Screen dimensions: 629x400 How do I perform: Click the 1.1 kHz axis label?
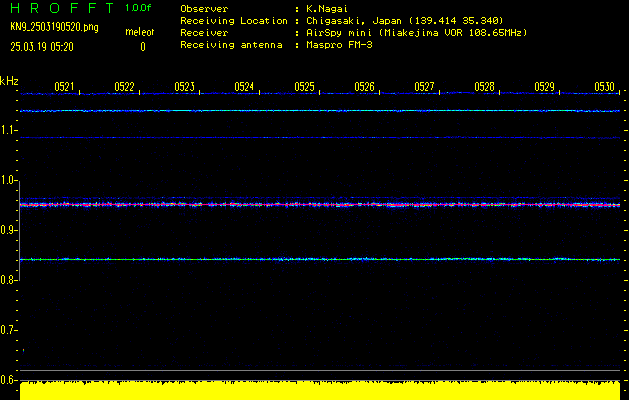tap(7, 130)
